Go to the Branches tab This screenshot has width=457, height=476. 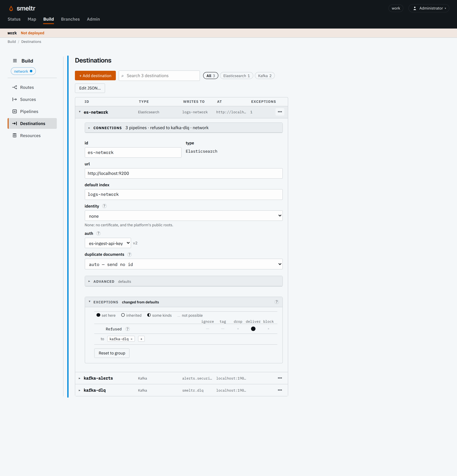coord(70,19)
